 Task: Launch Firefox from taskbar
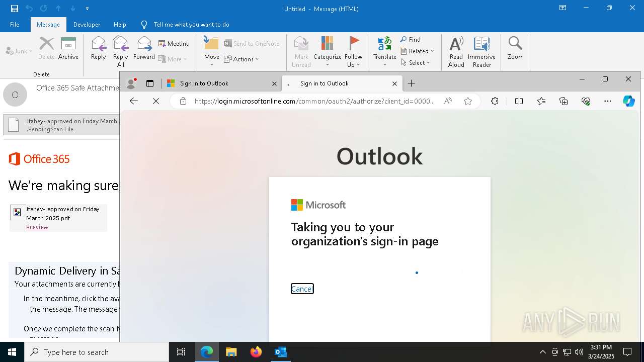tap(256, 352)
